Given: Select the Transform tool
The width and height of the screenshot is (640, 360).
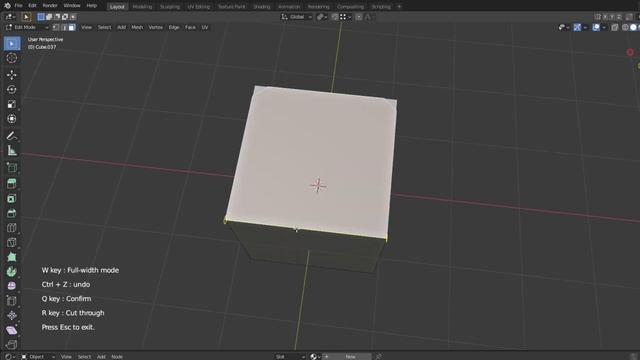Looking at the screenshot, I should 12,119.
